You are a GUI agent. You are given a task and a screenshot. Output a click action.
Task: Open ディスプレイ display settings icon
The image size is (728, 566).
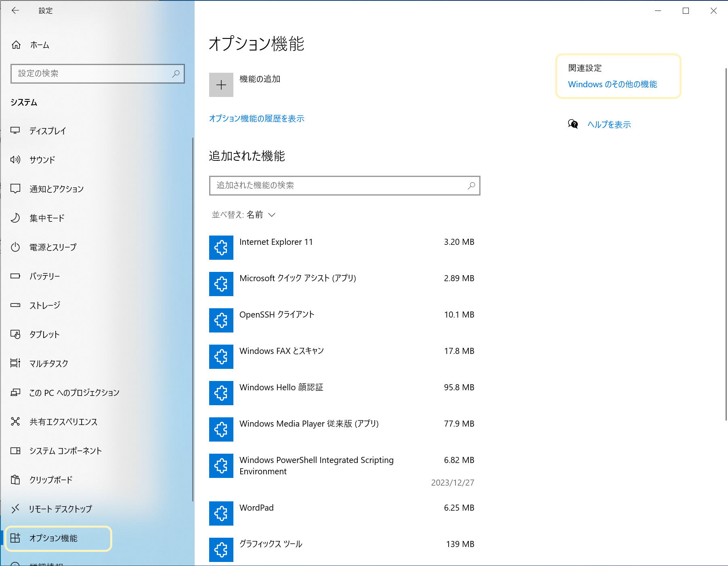15,130
